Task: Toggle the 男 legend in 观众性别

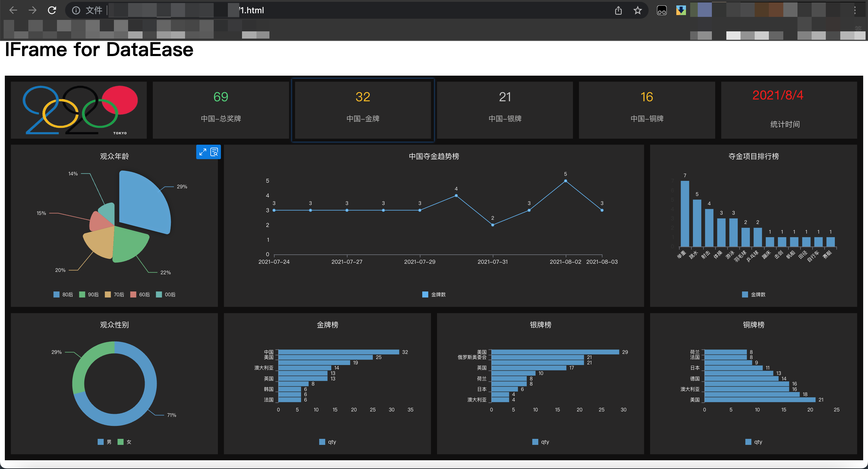Action: [x=105, y=442]
